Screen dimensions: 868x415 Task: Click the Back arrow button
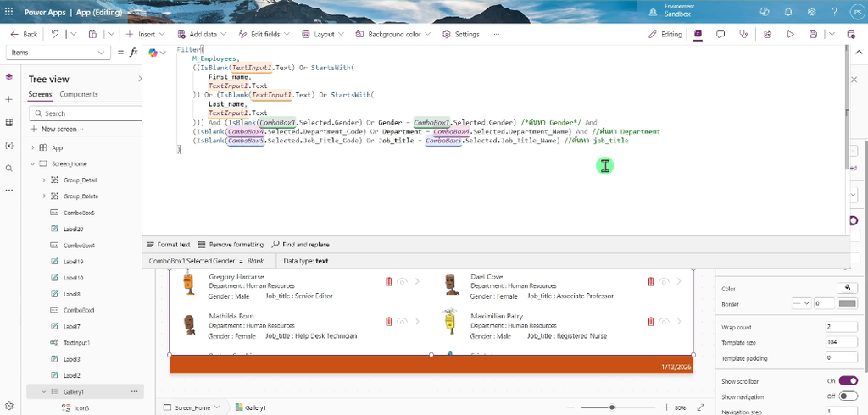[24, 35]
